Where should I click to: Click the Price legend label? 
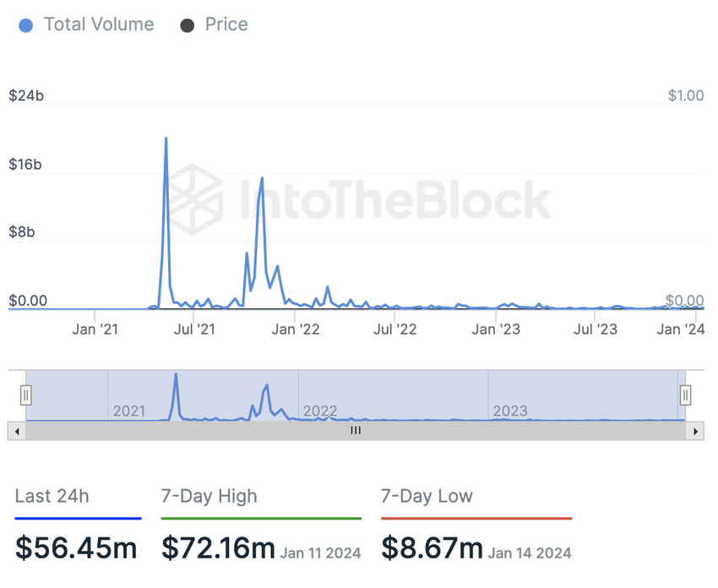tap(226, 24)
